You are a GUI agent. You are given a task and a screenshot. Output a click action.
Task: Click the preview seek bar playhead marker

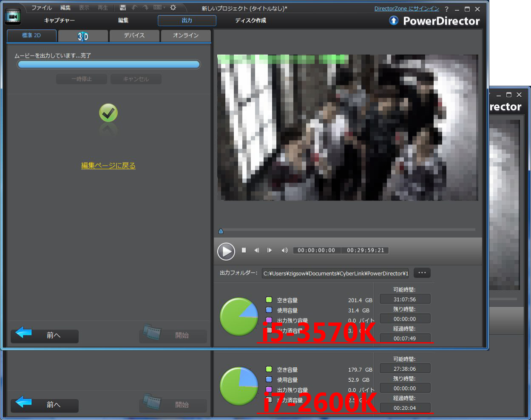pos(221,231)
